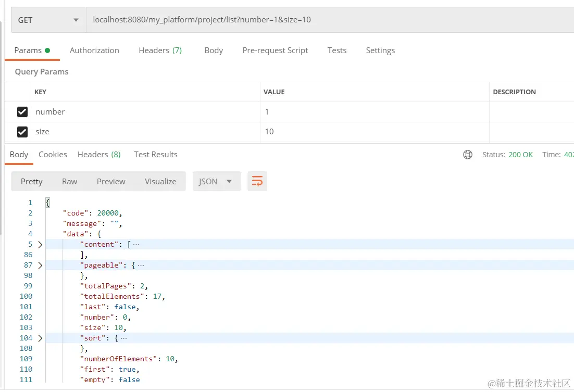Image resolution: width=574 pixels, height=392 pixels.
Task: Select the Raw view button
Action: [x=70, y=182]
